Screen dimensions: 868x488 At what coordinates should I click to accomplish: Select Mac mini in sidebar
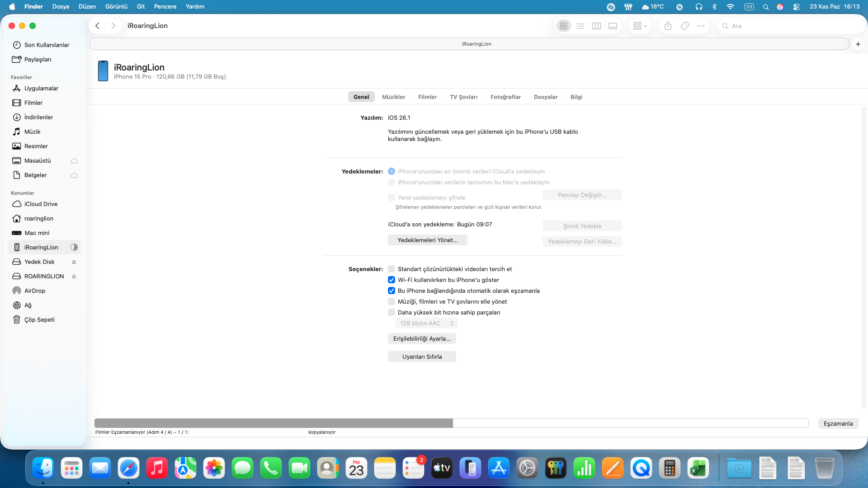point(44,233)
